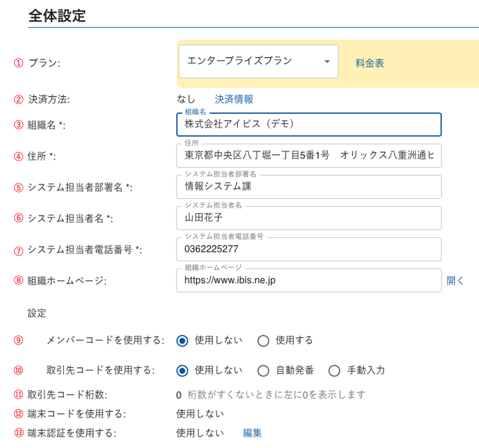Choose 手動入力 for 取引先コード
The width and height of the screenshot is (479, 448).
point(334,370)
